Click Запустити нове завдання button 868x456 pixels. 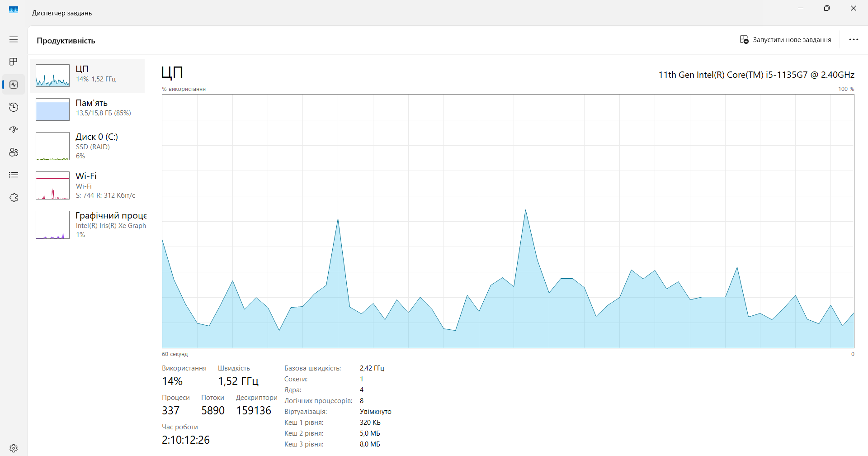786,40
